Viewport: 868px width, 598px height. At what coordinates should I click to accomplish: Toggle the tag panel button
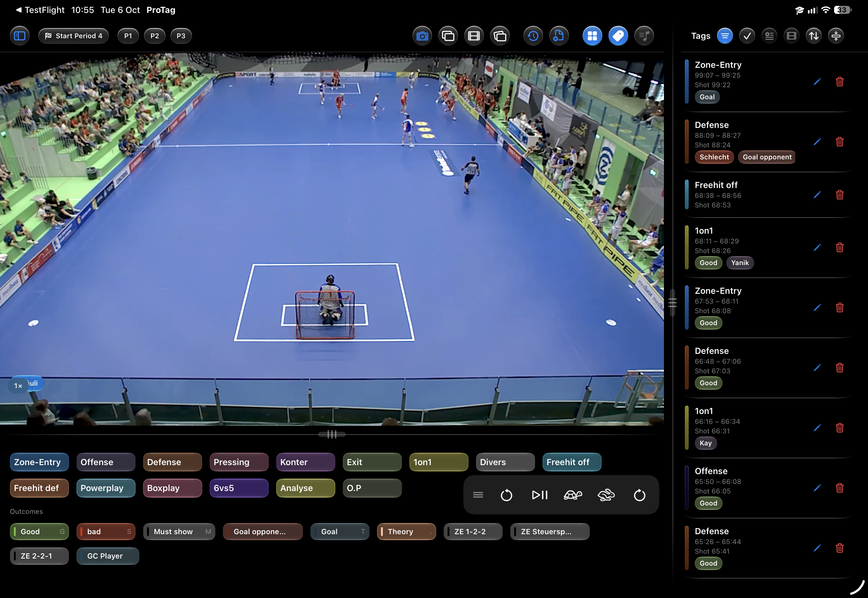(618, 36)
